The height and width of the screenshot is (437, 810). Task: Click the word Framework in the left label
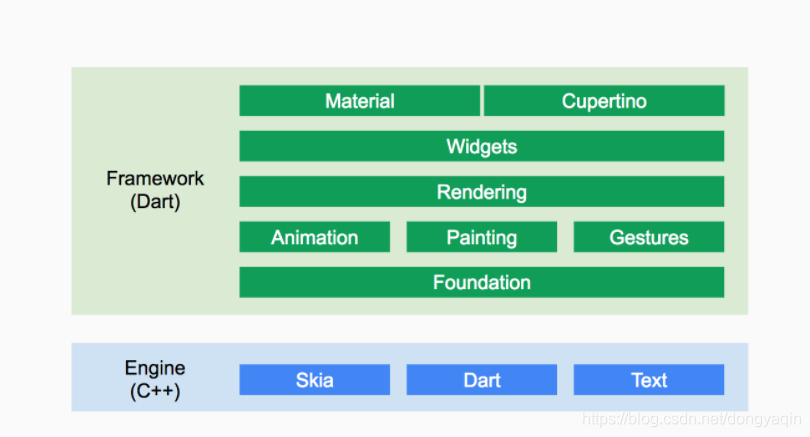tap(155, 178)
